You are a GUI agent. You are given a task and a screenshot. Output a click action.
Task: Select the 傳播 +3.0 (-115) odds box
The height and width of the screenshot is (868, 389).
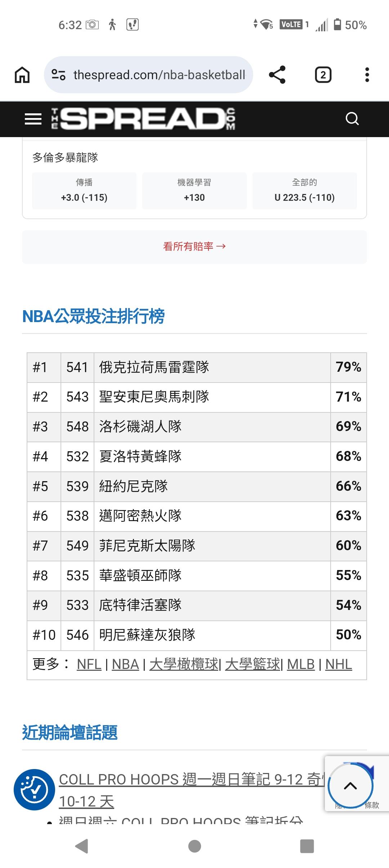point(84,191)
